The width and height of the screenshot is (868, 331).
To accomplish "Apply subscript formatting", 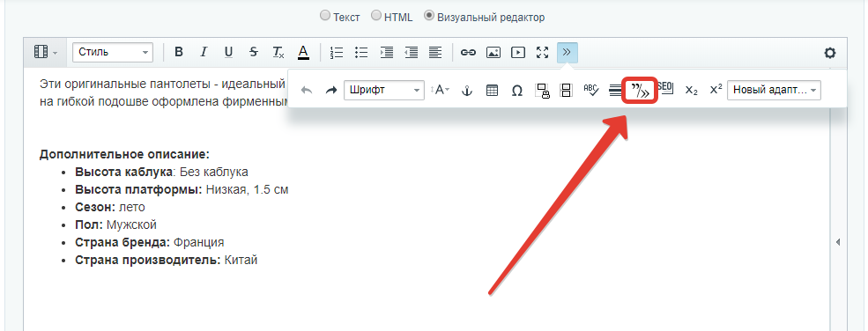I will pos(691,91).
